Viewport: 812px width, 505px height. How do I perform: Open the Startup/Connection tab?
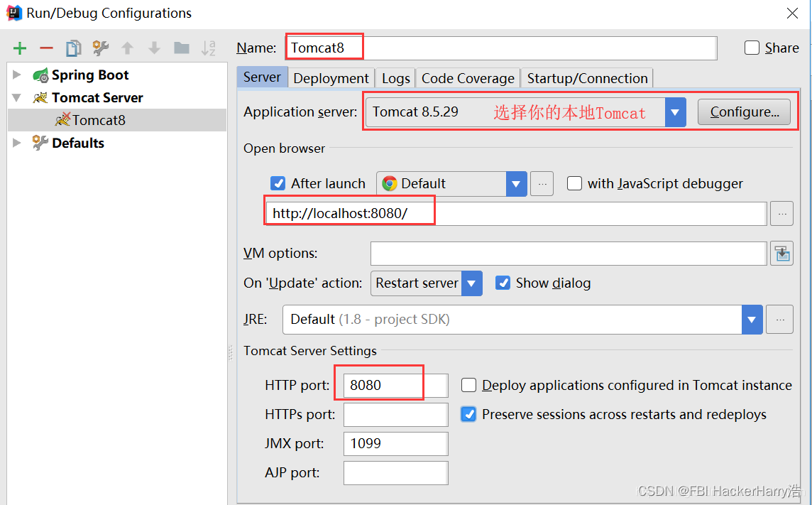point(587,78)
